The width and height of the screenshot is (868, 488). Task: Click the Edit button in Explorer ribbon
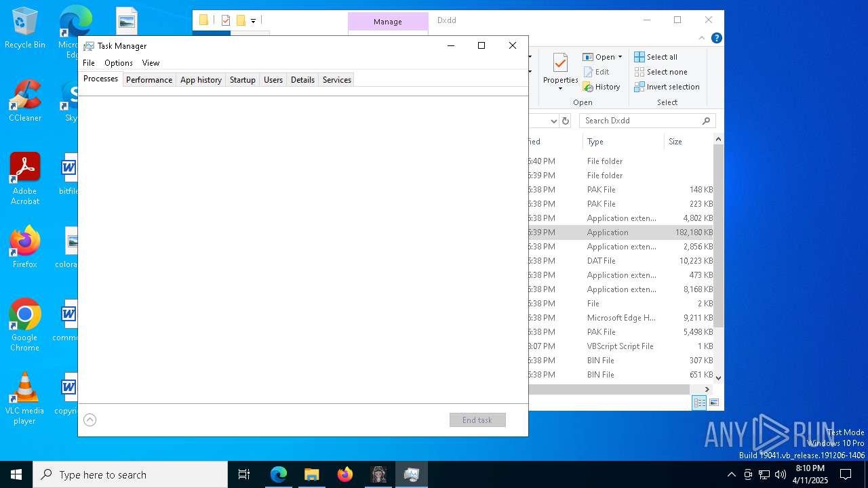pyautogui.click(x=596, y=72)
